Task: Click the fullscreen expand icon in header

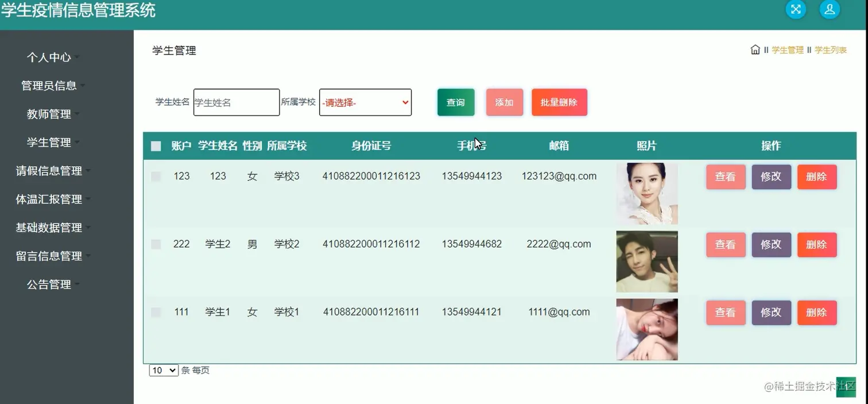Action: click(x=796, y=9)
